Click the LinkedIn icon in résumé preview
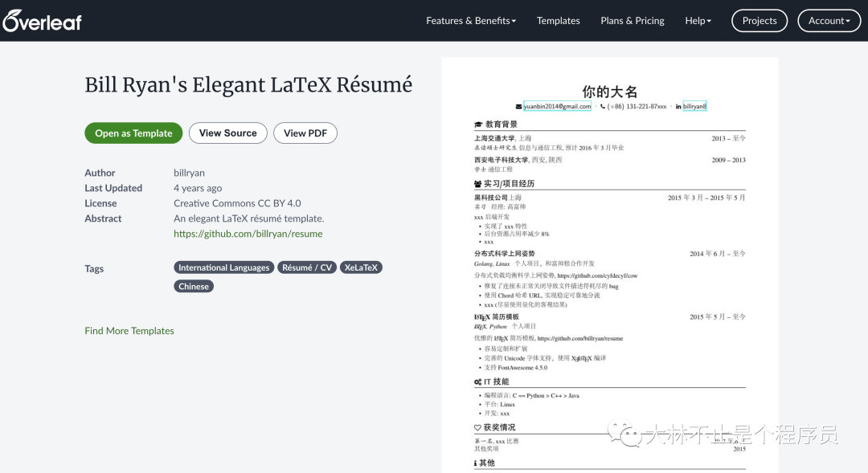 [x=678, y=106]
